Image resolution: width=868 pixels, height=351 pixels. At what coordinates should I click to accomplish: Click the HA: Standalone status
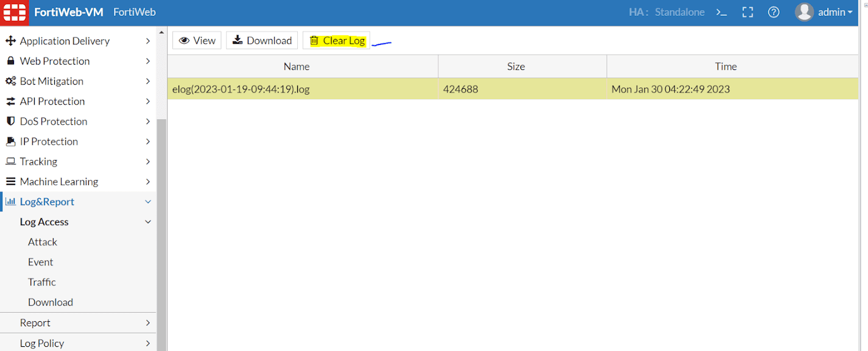(667, 12)
